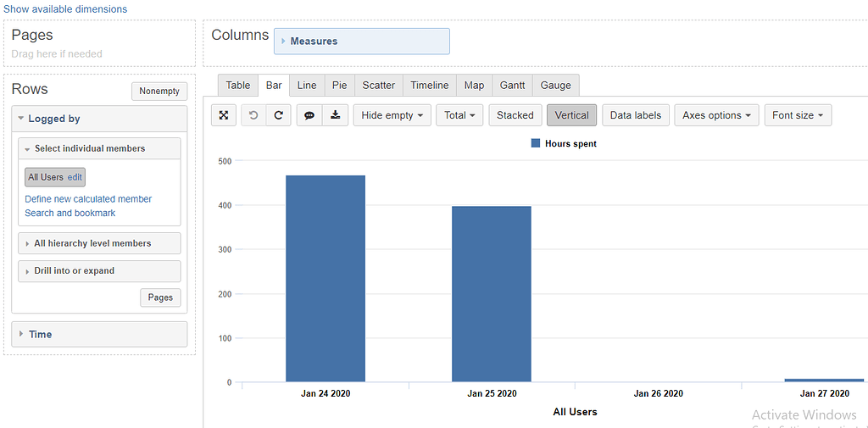Toggle the Nonempty rows filter
868x428 pixels.
(159, 92)
